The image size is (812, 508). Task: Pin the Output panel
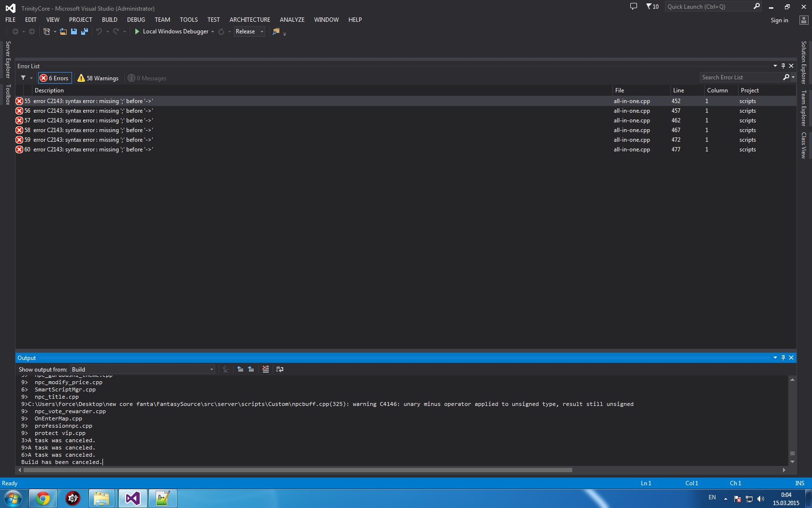click(783, 358)
